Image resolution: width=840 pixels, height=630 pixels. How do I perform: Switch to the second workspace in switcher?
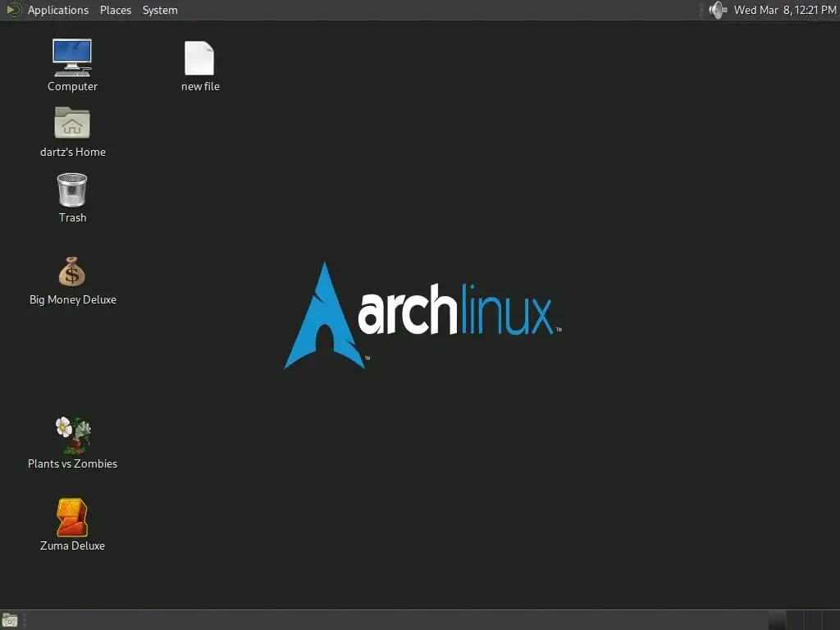coord(796,620)
